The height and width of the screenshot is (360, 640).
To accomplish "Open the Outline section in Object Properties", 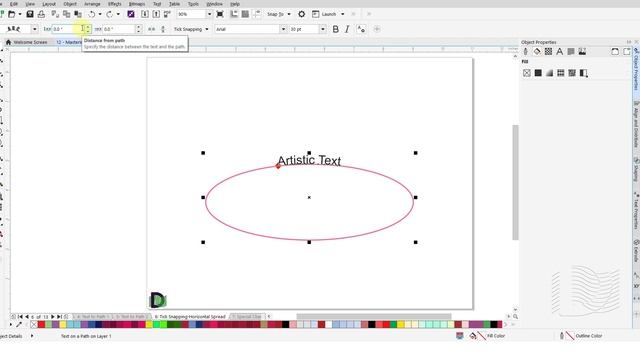I will pyautogui.click(x=526, y=51).
